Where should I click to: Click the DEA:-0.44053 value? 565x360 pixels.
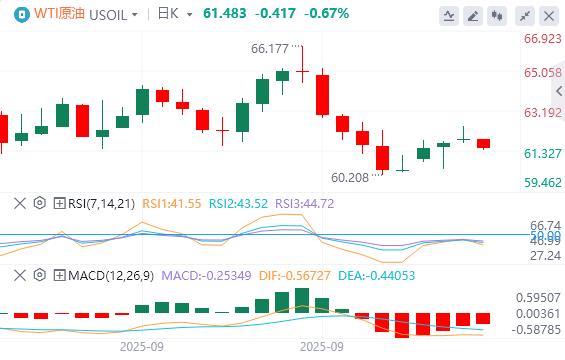click(x=377, y=276)
